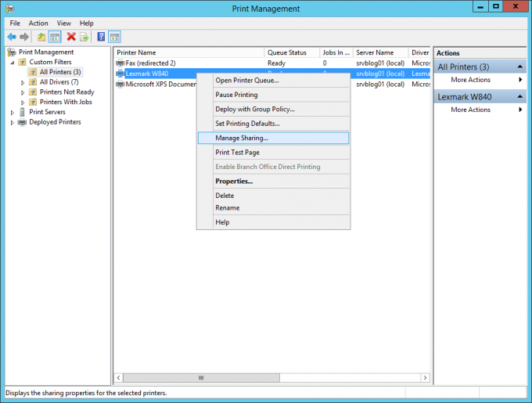Screen dimensions: 532x403
Task: Click the Forward arrow toolbar icon
Action: pos(24,37)
